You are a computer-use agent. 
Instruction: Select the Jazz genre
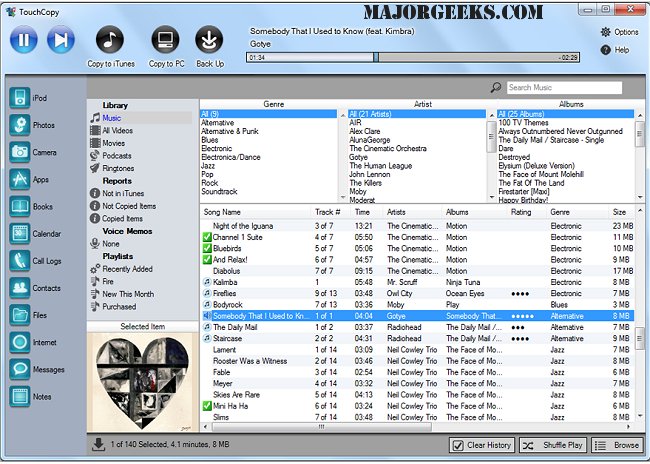click(x=208, y=166)
